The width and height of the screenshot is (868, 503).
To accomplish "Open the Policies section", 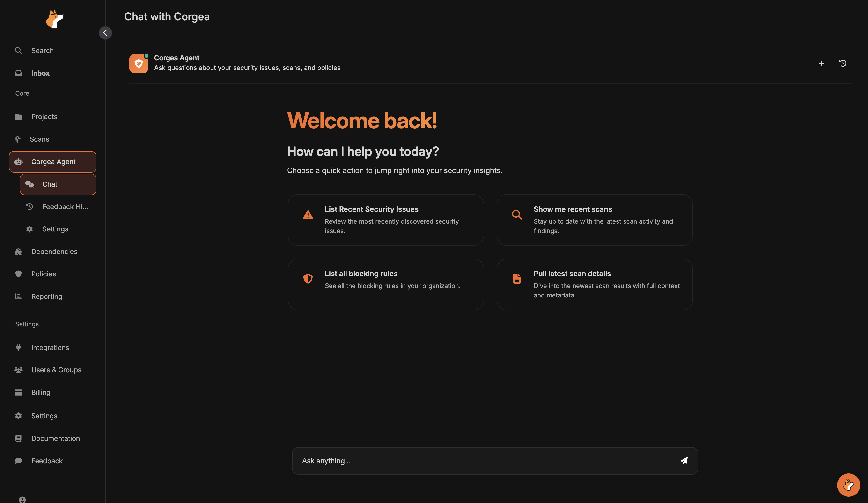I will pyautogui.click(x=44, y=274).
